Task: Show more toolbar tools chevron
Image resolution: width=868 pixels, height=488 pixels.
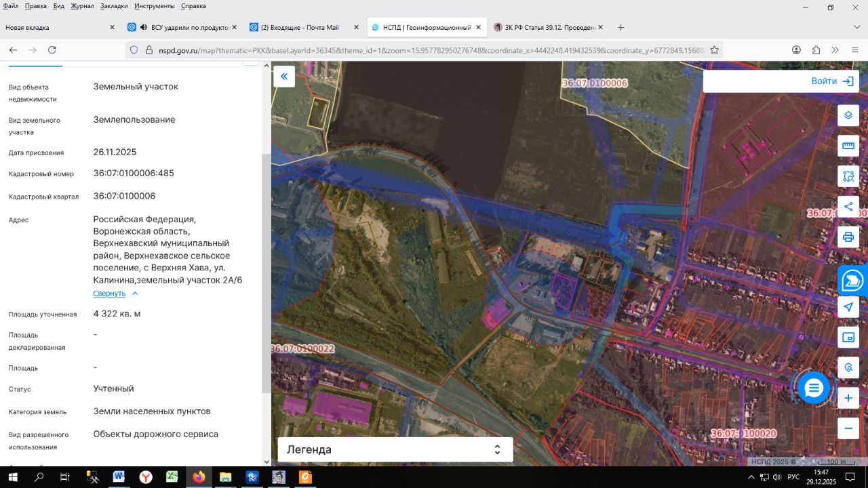Action: [x=835, y=50]
